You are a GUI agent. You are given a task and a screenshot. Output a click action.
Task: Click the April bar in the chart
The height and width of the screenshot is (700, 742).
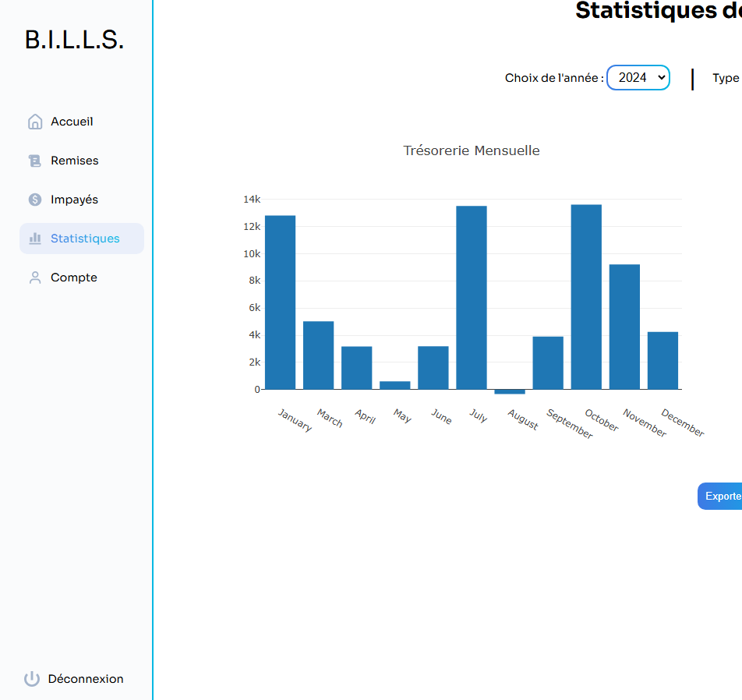(357, 368)
